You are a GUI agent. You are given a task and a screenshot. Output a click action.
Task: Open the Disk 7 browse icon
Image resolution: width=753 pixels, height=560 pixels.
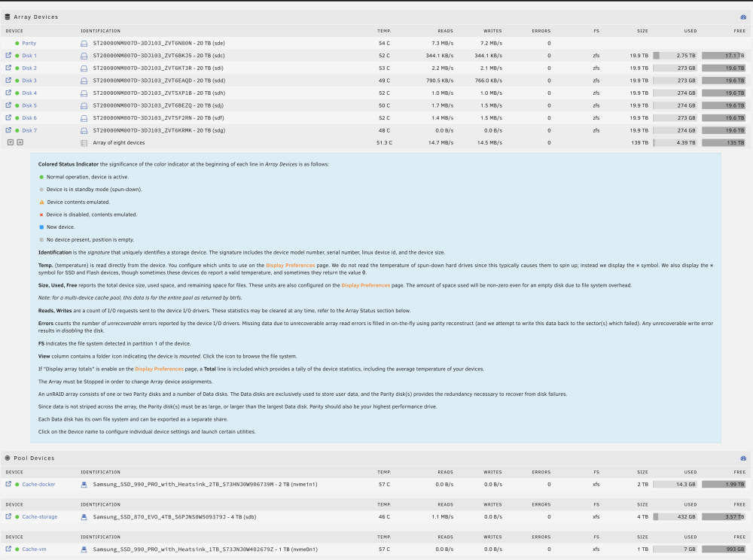coord(8,130)
